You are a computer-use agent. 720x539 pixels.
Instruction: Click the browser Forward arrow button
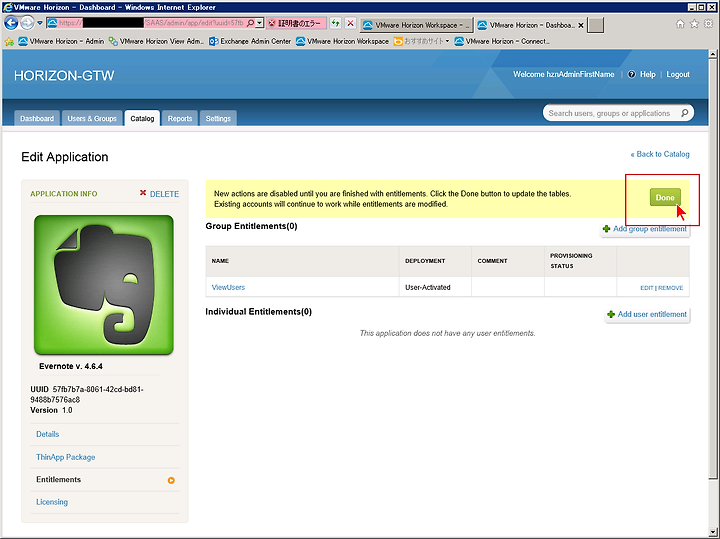tap(28, 23)
